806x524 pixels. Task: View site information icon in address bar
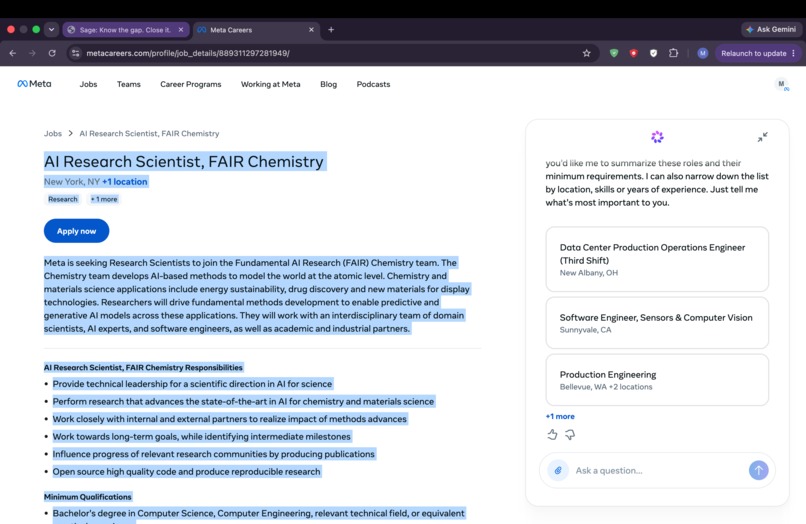pos(76,53)
